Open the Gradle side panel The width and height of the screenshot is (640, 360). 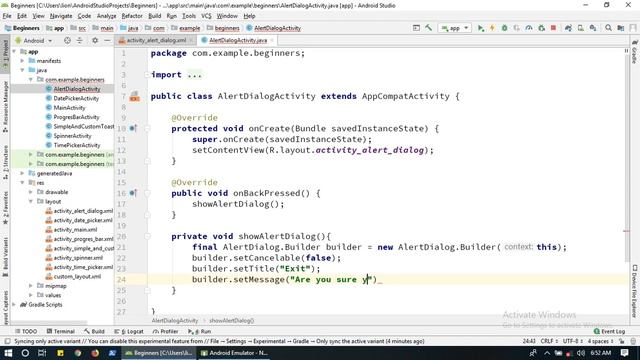point(635,51)
